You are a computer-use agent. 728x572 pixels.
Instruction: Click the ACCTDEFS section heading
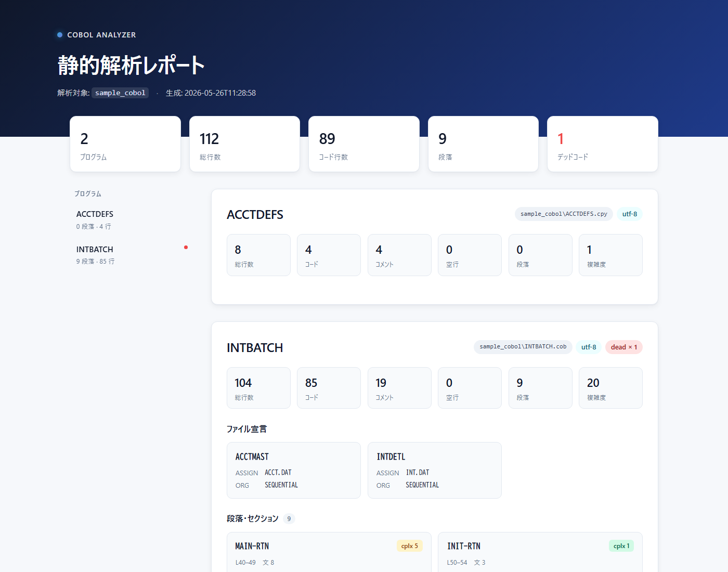click(255, 215)
